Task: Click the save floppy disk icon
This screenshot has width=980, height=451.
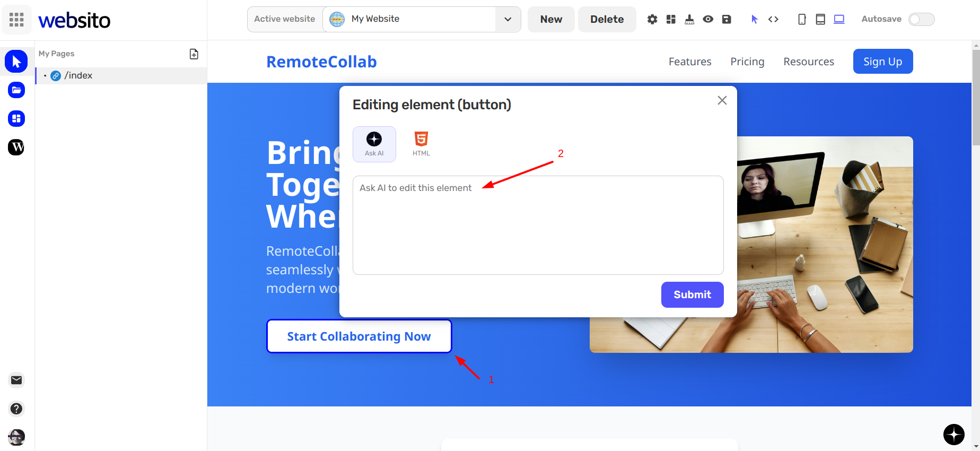Action: pyautogui.click(x=727, y=19)
